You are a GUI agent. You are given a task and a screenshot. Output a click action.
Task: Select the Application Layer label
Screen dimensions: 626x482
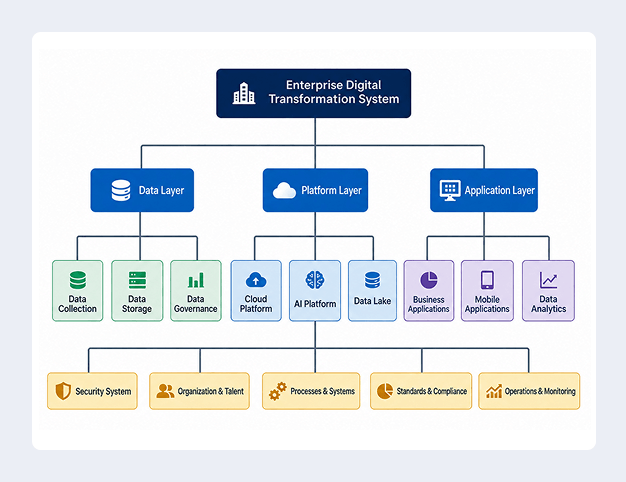tap(499, 190)
